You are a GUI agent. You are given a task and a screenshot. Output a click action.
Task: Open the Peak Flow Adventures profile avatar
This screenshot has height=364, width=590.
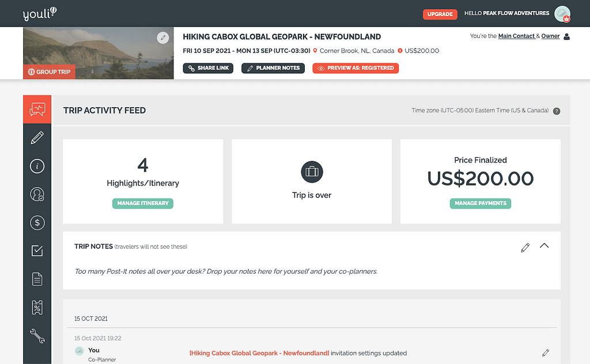coord(561,14)
